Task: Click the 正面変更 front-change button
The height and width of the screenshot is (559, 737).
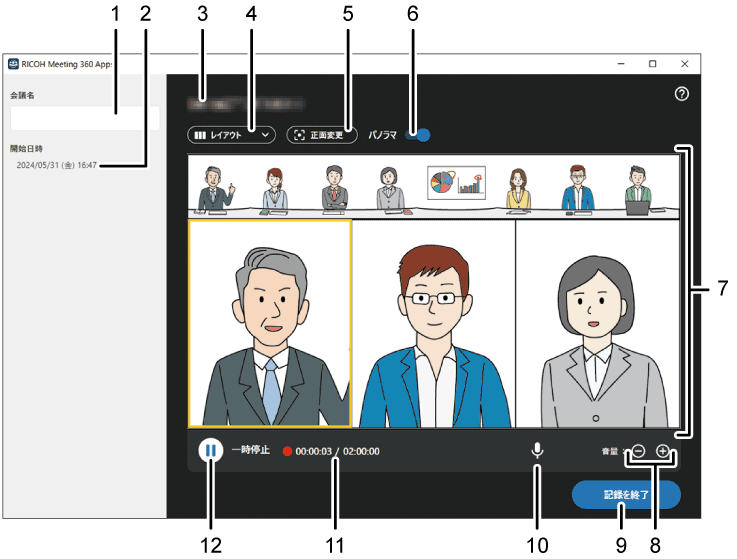Action: point(322,135)
